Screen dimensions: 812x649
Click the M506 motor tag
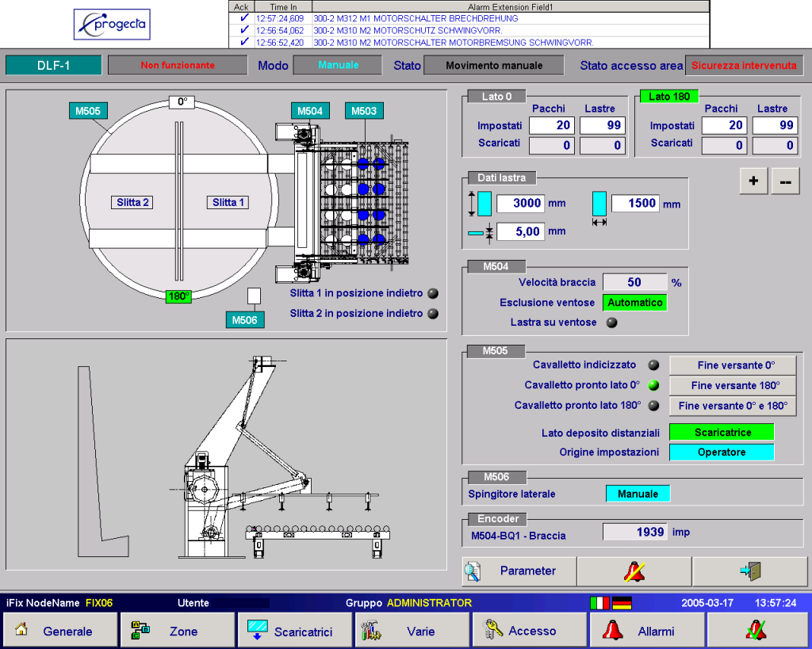pos(245,320)
